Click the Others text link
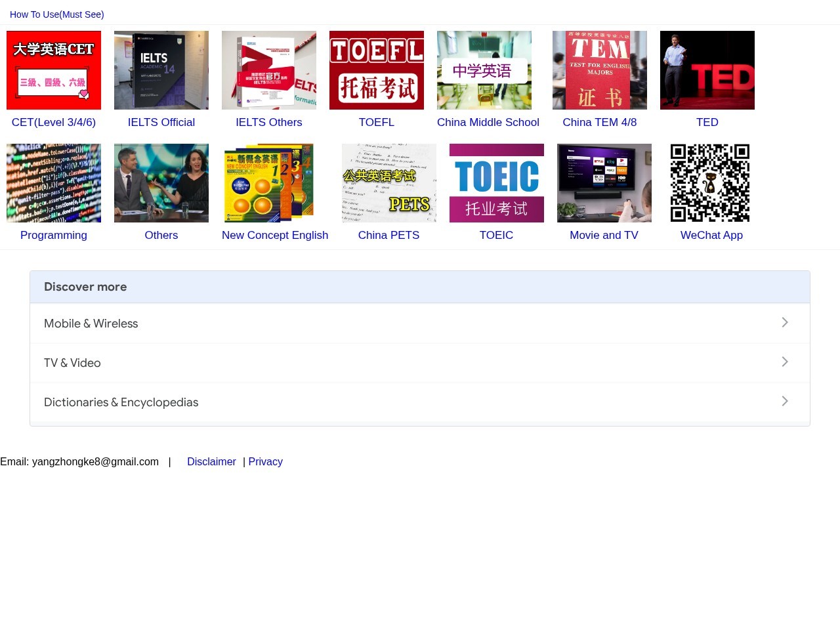 click(x=161, y=235)
